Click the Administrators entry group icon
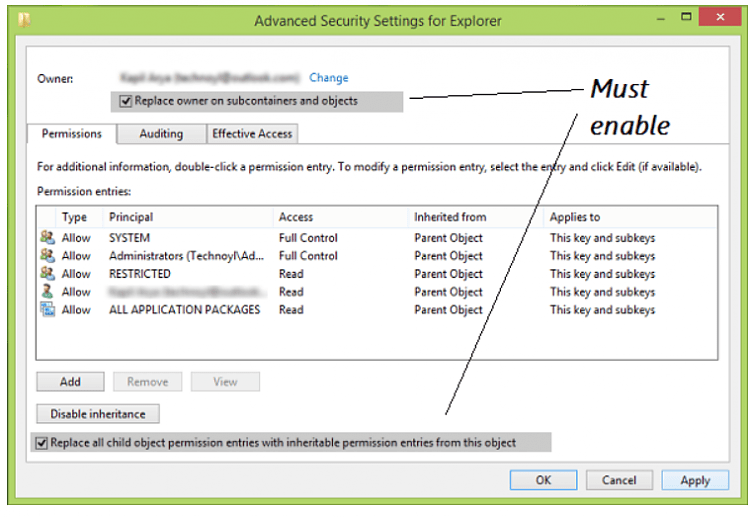 click(x=47, y=255)
